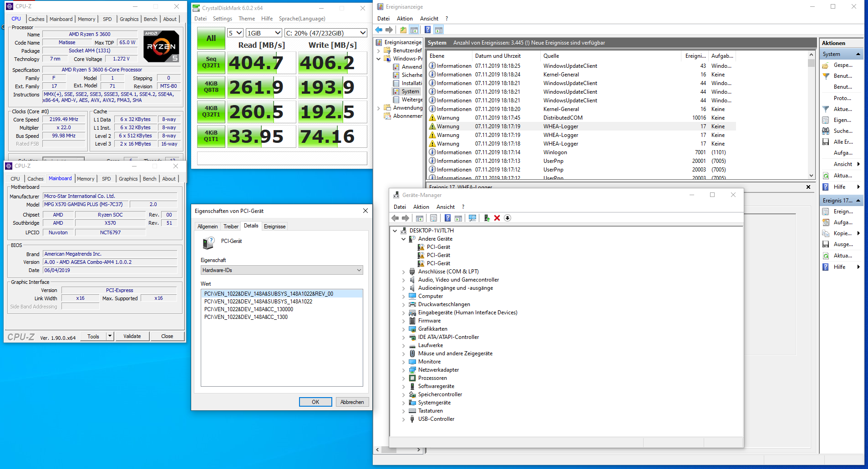Switch to Memory tab in the top CPU-Z window
This screenshot has height=469, width=868.
(x=86, y=19)
